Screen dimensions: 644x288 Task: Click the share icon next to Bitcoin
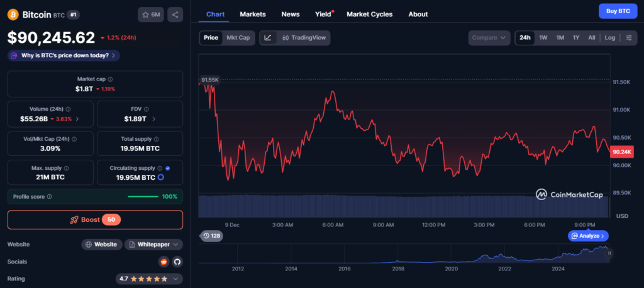click(175, 14)
